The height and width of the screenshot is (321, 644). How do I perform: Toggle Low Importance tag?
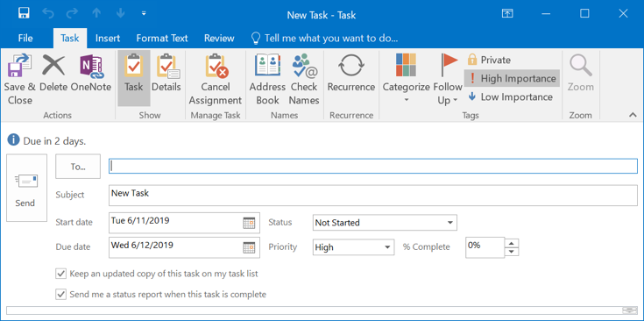pos(511,97)
